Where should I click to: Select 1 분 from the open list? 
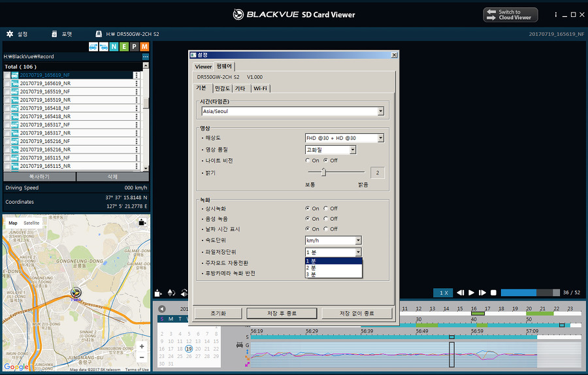pos(334,261)
